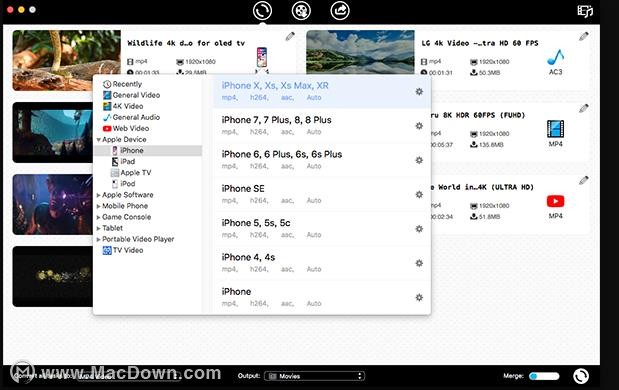Select Recently in the format list
The width and height of the screenshot is (619, 390).
(x=122, y=84)
